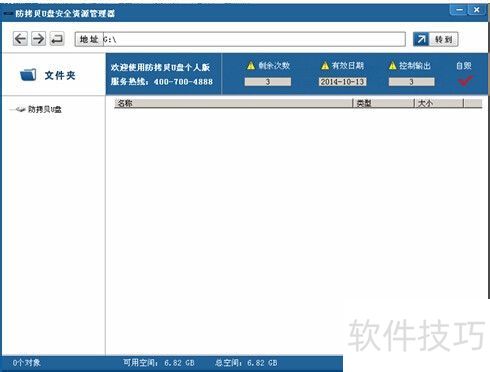
Task: Click the up-level return arrow button
Action: coord(57,39)
